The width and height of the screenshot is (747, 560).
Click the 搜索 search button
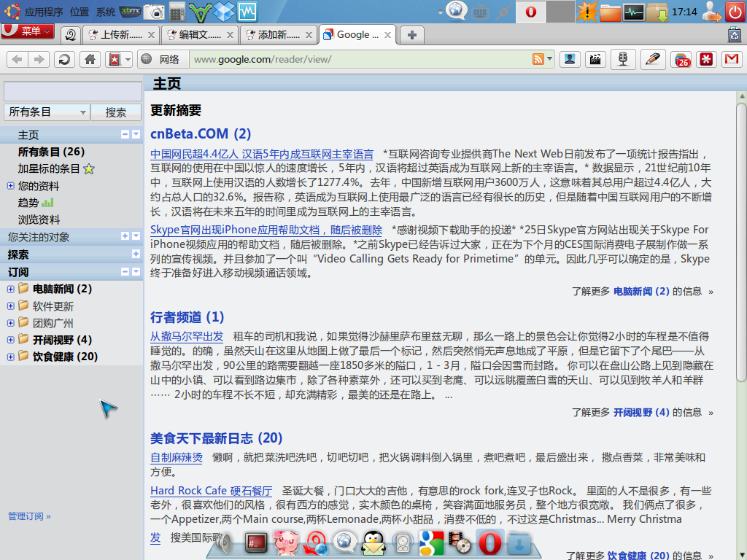click(x=116, y=112)
